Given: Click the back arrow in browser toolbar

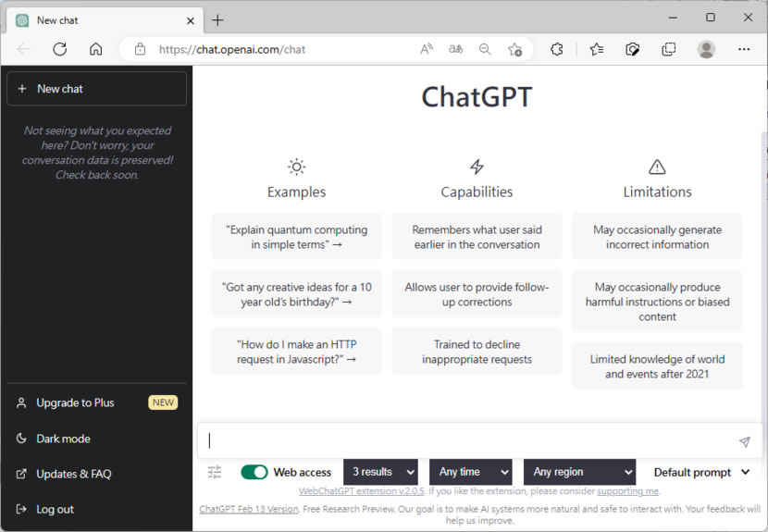Looking at the screenshot, I should pyautogui.click(x=23, y=49).
